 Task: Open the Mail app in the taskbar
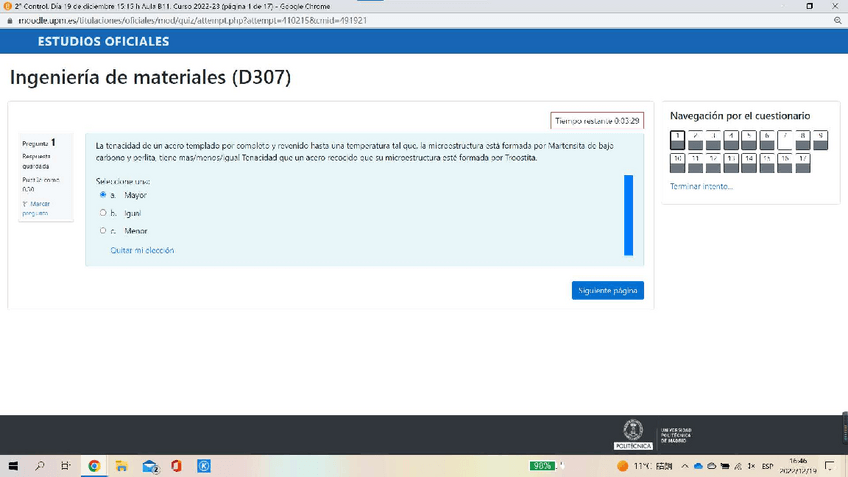pos(149,466)
